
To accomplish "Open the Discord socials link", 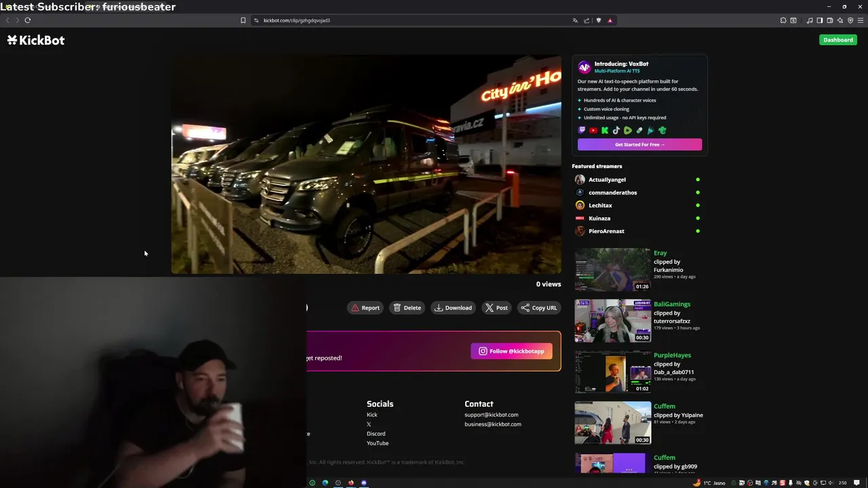I will pyautogui.click(x=376, y=434).
